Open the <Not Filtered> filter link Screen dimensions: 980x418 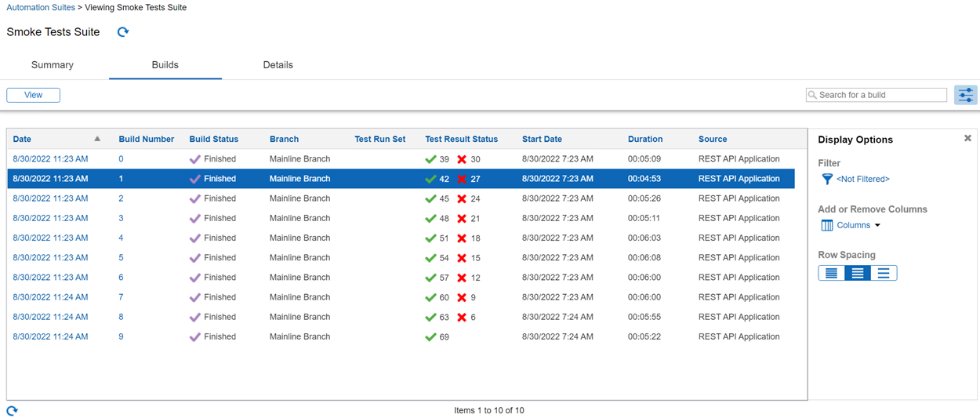[x=862, y=180]
